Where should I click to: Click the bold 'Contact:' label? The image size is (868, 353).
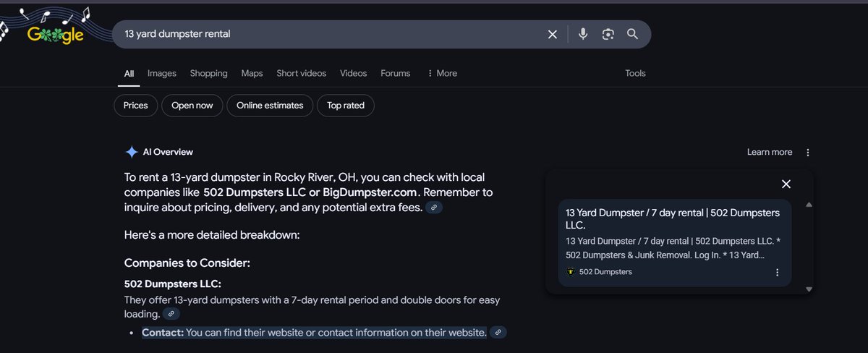163,332
